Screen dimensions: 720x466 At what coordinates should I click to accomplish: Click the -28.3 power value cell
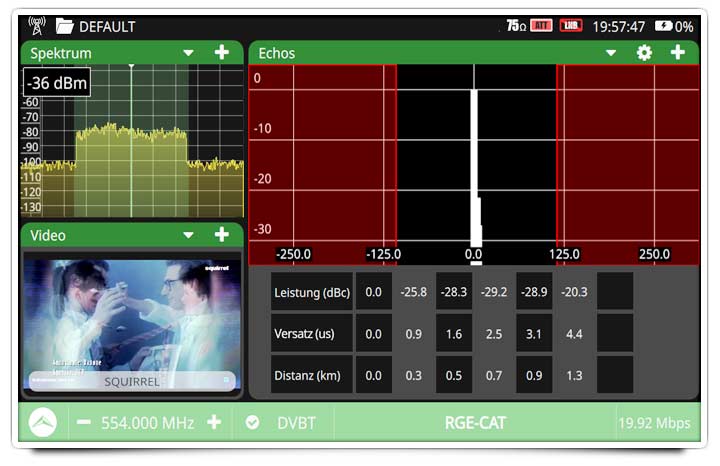pyautogui.click(x=454, y=292)
